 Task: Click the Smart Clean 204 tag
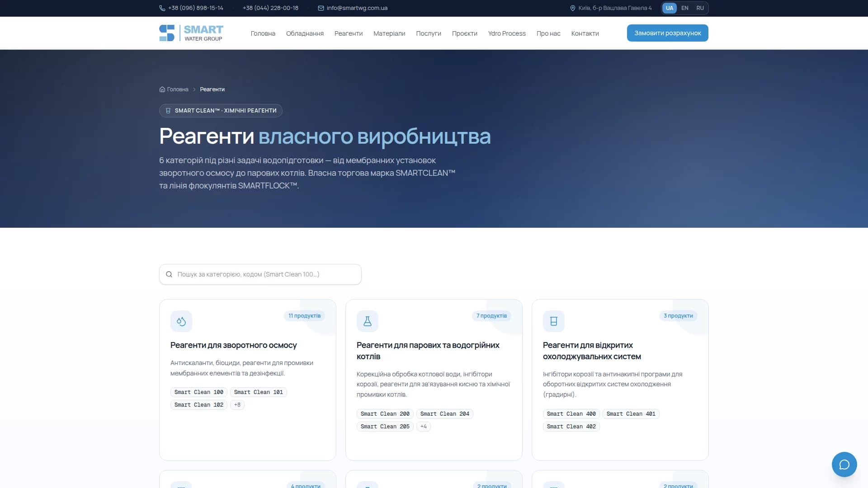445,414
